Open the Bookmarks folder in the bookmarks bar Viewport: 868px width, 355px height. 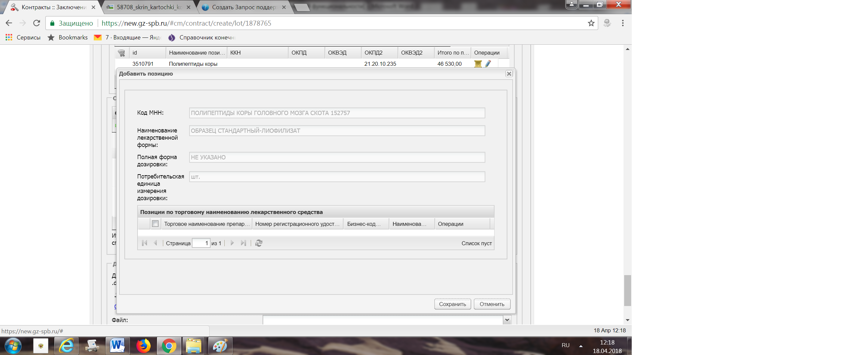pyautogui.click(x=67, y=37)
